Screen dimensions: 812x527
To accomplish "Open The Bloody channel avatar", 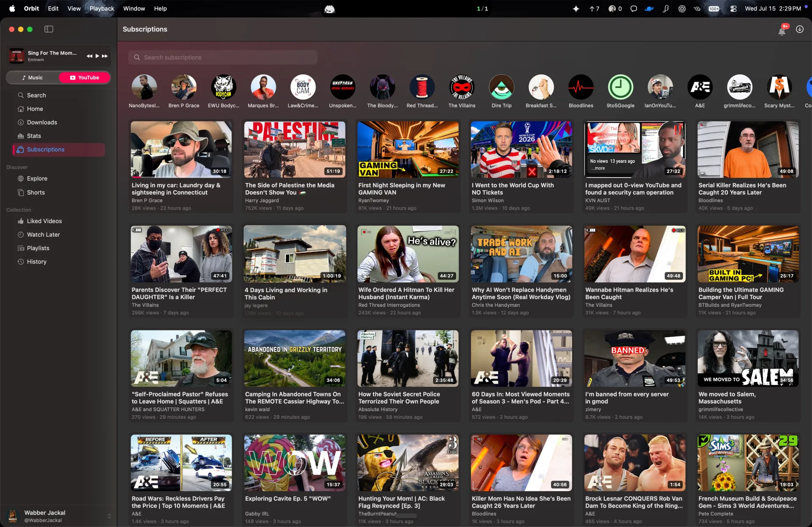I will click(x=382, y=87).
